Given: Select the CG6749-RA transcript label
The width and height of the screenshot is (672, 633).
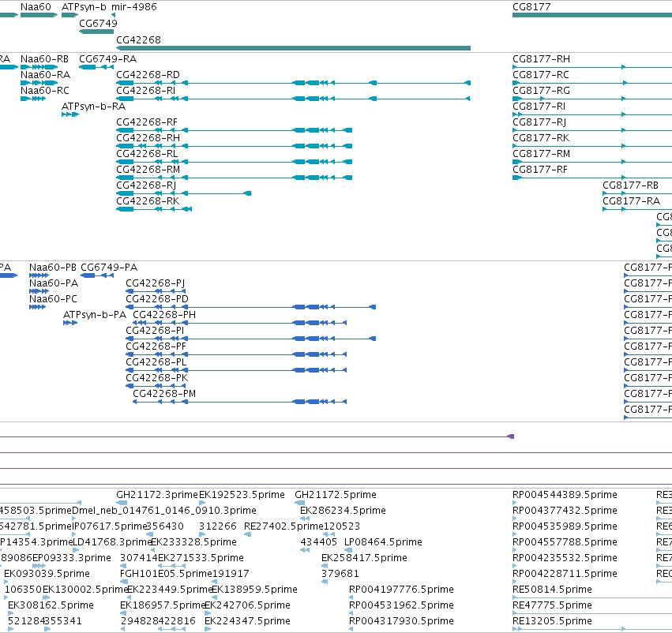Looking at the screenshot, I should click(x=108, y=58).
